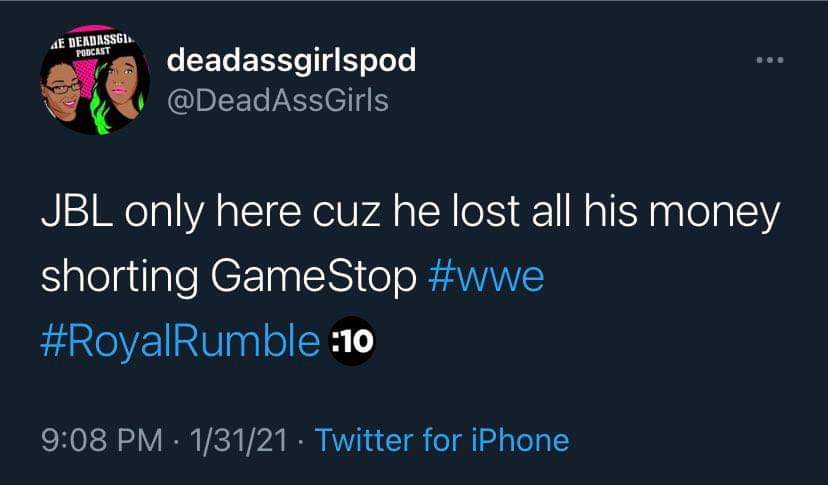Click the green-haired woman in avatar
The image size is (828, 485).
pyautogui.click(x=119, y=90)
